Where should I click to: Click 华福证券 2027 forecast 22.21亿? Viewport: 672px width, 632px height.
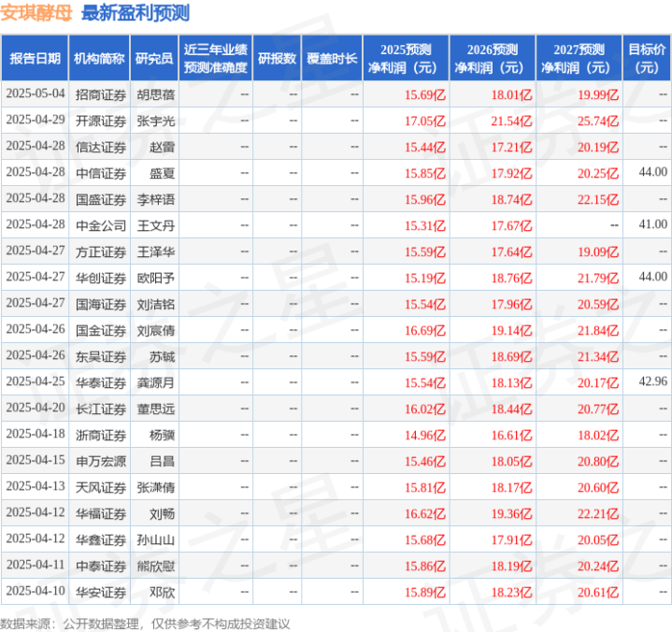pos(598,513)
